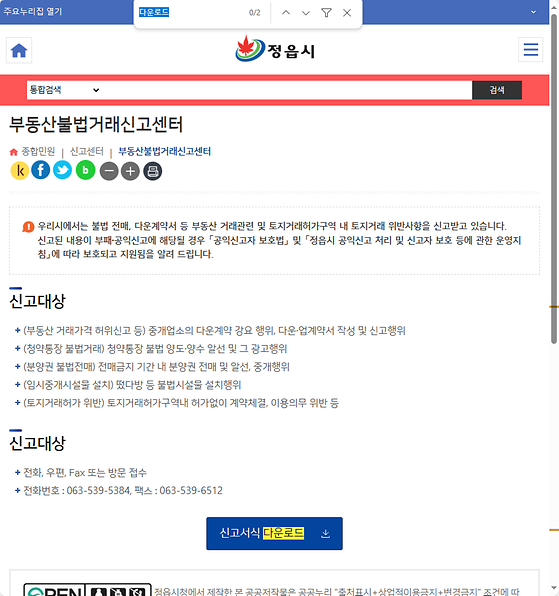
Task: Click download arrow icon on 신고서식 button
Action: click(325, 534)
